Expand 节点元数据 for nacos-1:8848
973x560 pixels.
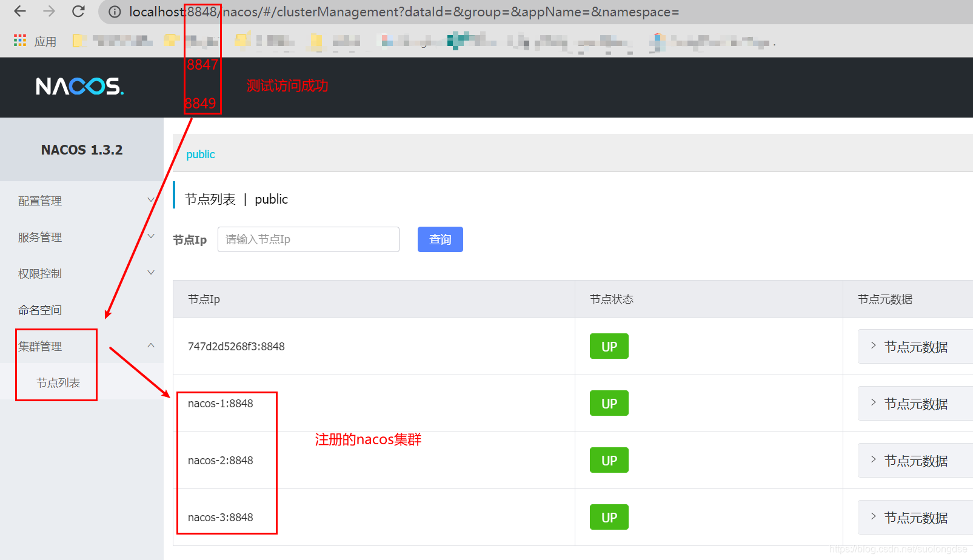click(915, 404)
